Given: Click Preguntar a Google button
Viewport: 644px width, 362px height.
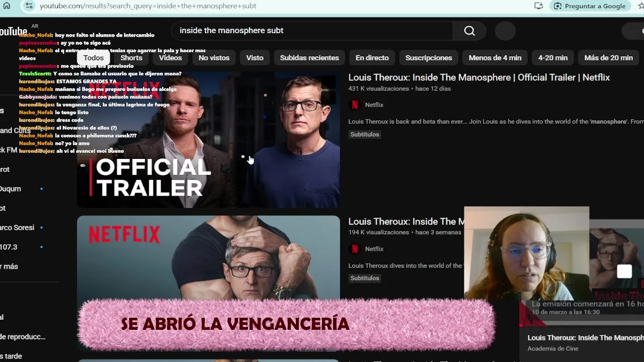Looking at the screenshot, I should point(590,6).
